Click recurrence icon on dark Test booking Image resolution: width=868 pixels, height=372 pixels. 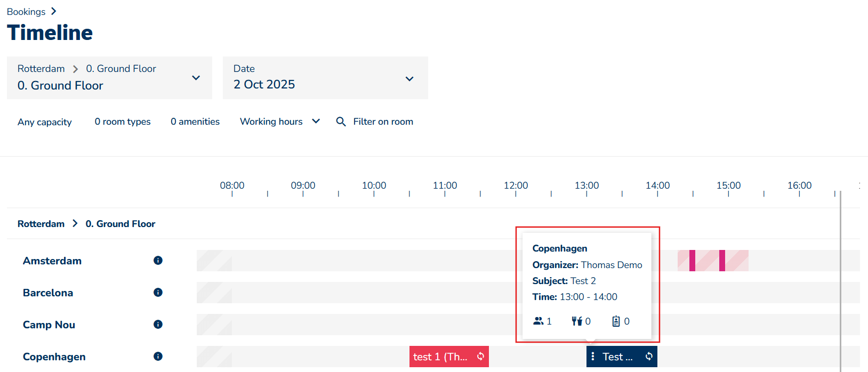tap(649, 357)
